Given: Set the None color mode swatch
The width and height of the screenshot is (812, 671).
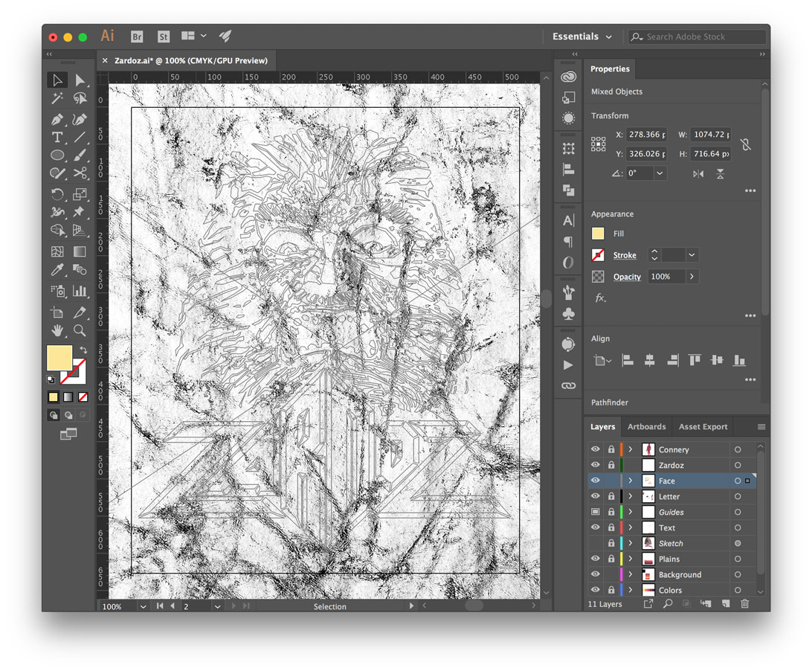Looking at the screenshot, I should (83, 397).
